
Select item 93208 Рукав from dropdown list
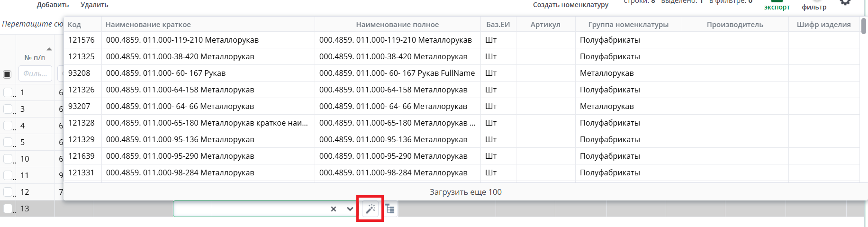[x=166, y=73]
